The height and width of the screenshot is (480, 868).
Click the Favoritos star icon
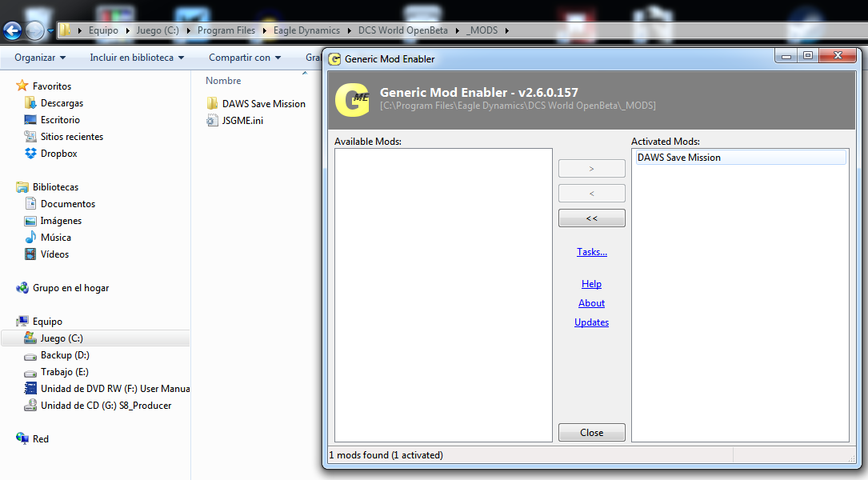(22, 86)
